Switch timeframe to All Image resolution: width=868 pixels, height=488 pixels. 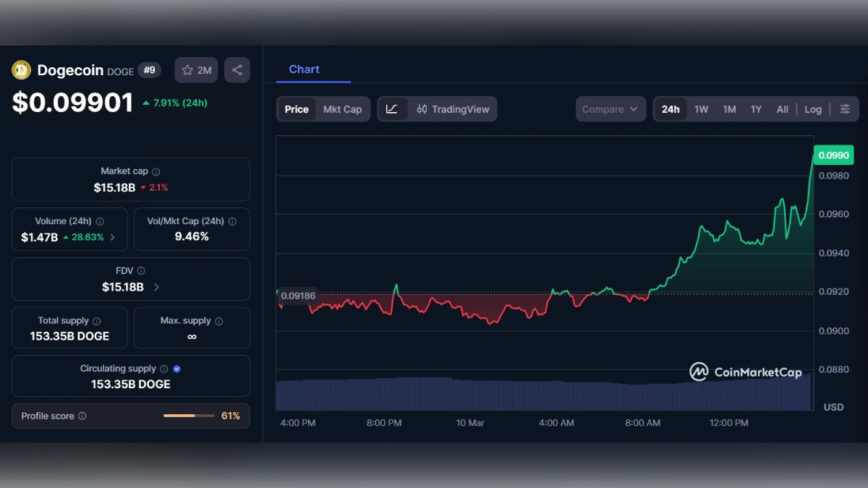782,108
